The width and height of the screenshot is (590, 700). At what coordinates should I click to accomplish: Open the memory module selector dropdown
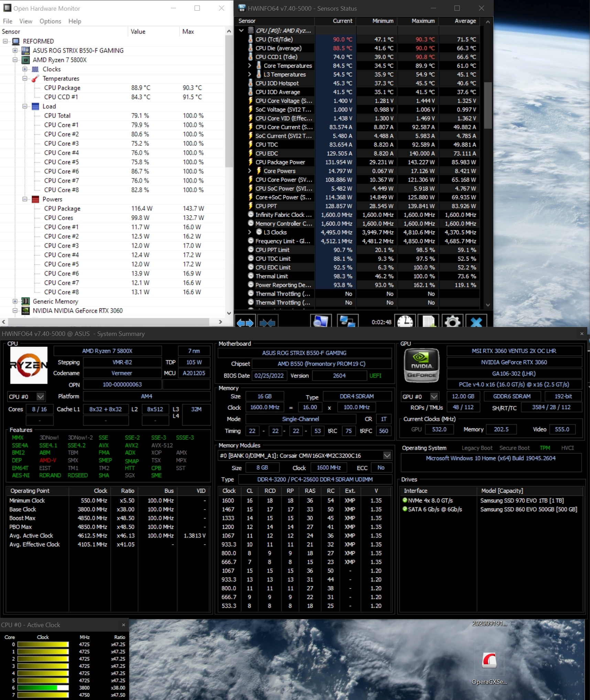point(387,456)
